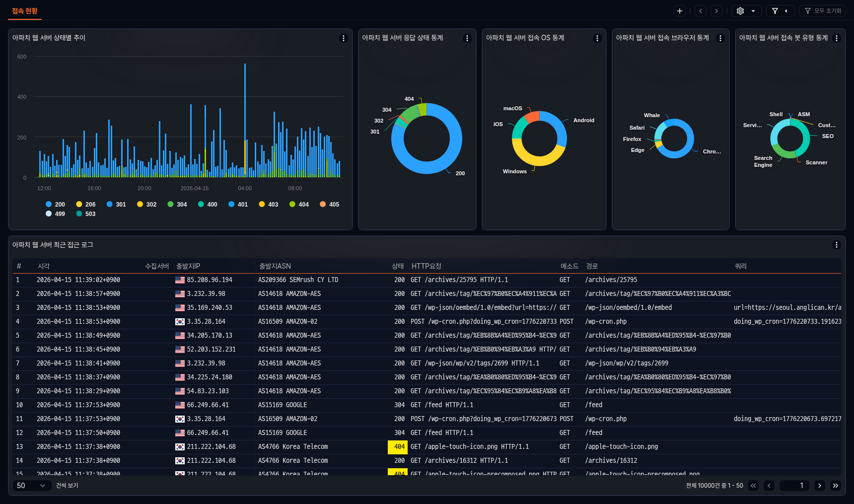Open the 50 rows-per-page dropdown
This screenshot has width=854, height=504.
(31, 486)
